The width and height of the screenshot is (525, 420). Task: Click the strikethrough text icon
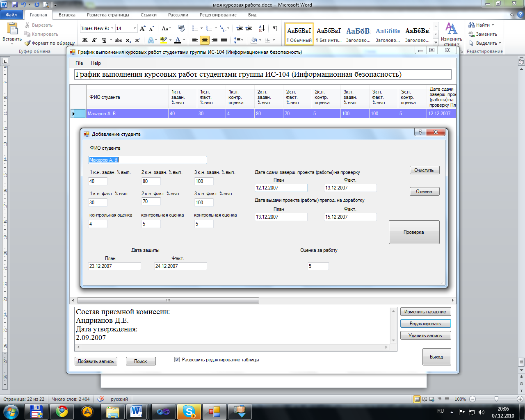coord(119,40)
